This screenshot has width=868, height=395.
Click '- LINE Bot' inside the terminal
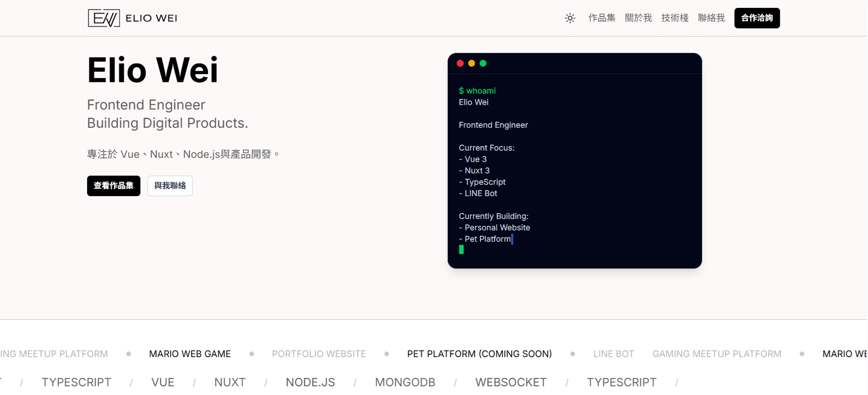click(x=478, y=193)
